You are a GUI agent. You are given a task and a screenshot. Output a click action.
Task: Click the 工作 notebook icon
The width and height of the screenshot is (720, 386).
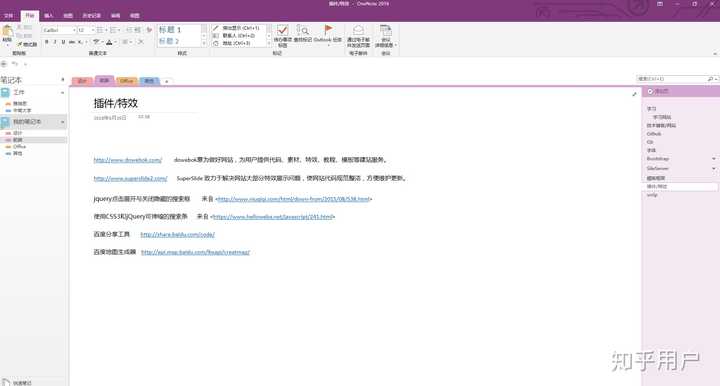click(5, 93)
